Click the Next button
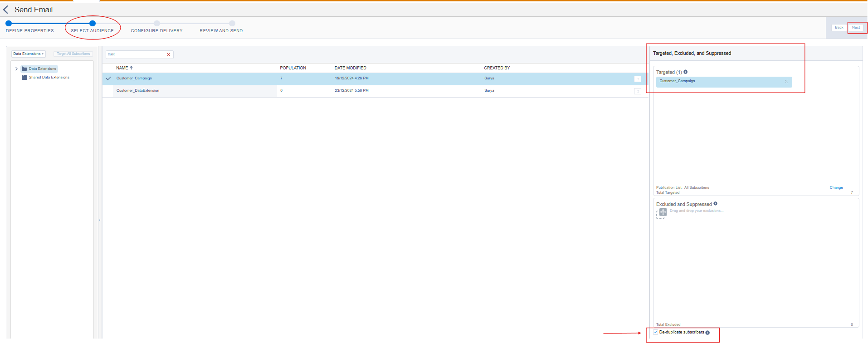Viewport: 868px width, 343px height. pos(856,28)
